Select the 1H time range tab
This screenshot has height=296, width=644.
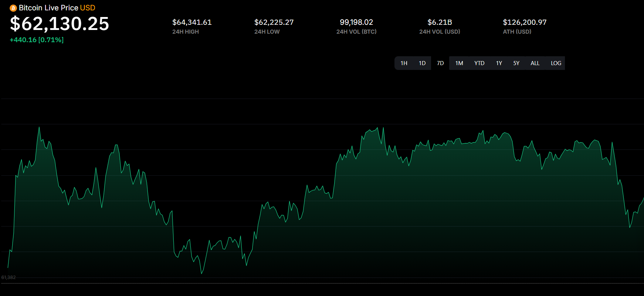(404, 63)
